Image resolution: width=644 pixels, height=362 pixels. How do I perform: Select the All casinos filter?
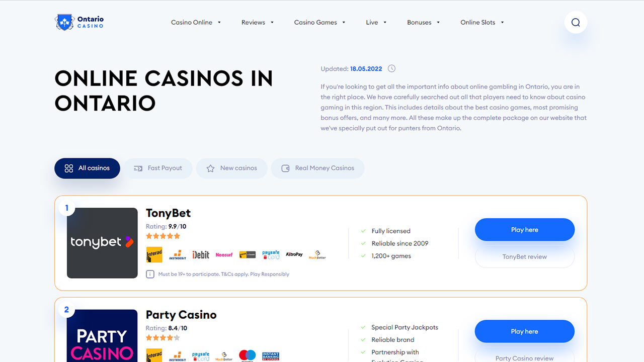point(87,168)
